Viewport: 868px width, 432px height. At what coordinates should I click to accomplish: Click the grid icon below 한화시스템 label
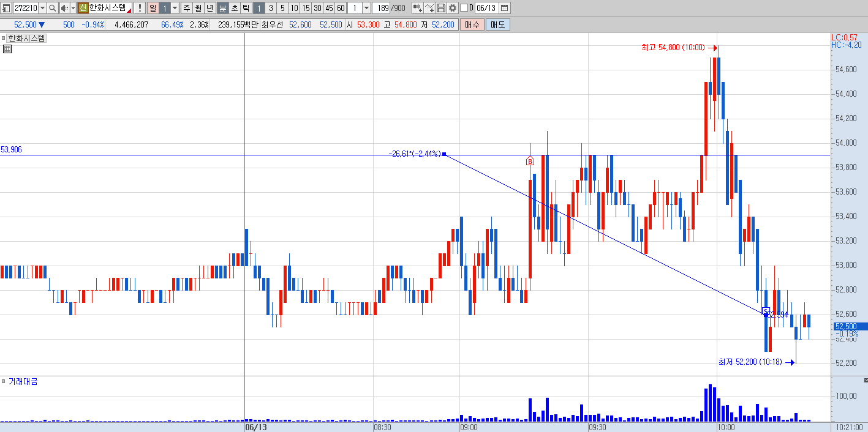(7, 49)
